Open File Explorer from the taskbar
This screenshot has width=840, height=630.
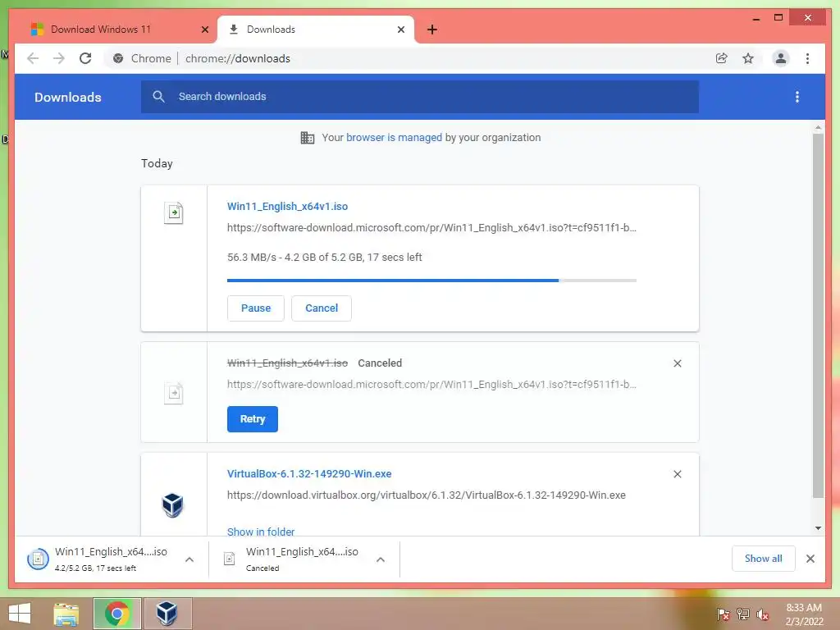66,614
